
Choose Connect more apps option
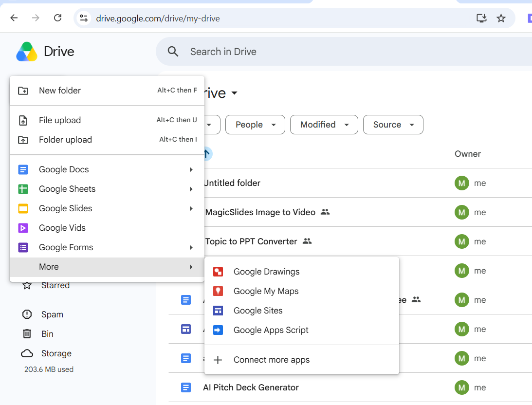click(302, 360)
